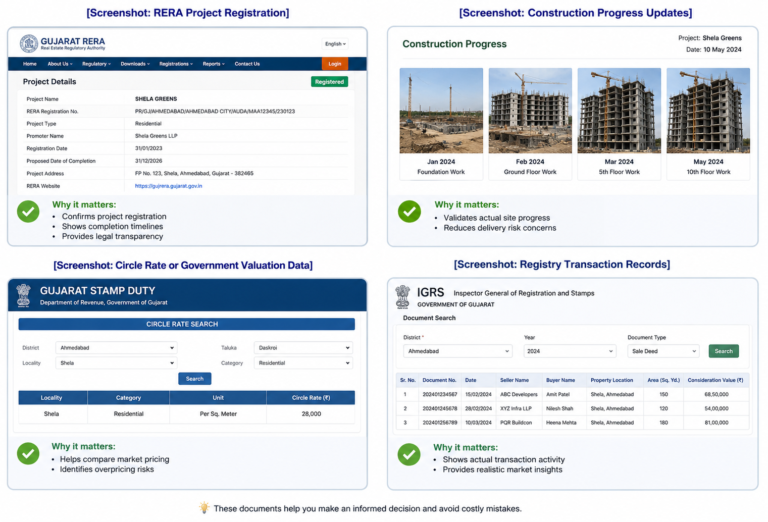Open the Taluka dropdown showing Daskroi
This screenshot has height=522, width=768.
pyautogui.click(x=303, y=348)
